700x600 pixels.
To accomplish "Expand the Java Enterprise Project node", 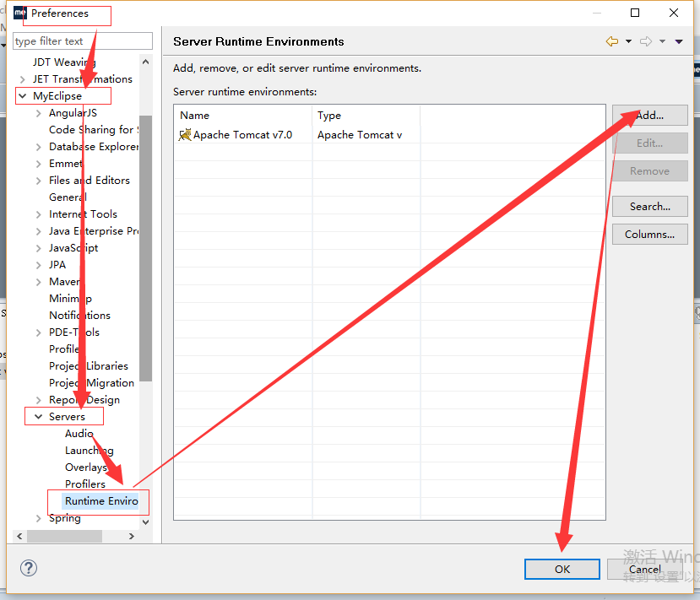I will (38, 231).
